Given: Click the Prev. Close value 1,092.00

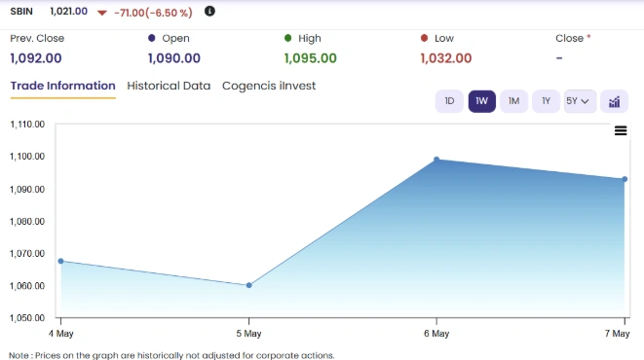Looking at the screenshot, I should (x=36, y=58).
